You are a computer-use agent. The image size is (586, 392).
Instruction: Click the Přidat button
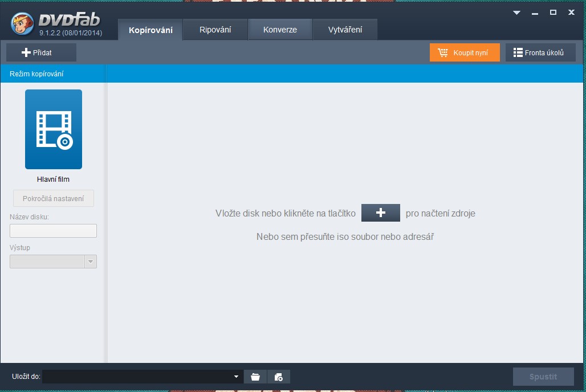coord(41,52)
